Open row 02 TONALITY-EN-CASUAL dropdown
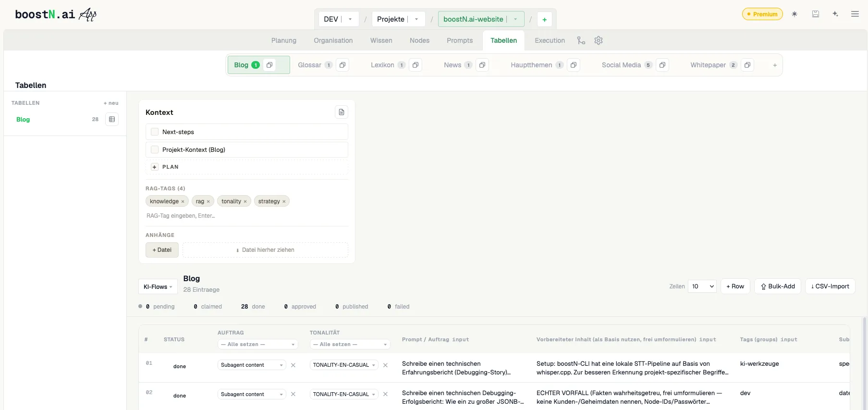 point(344,394)
